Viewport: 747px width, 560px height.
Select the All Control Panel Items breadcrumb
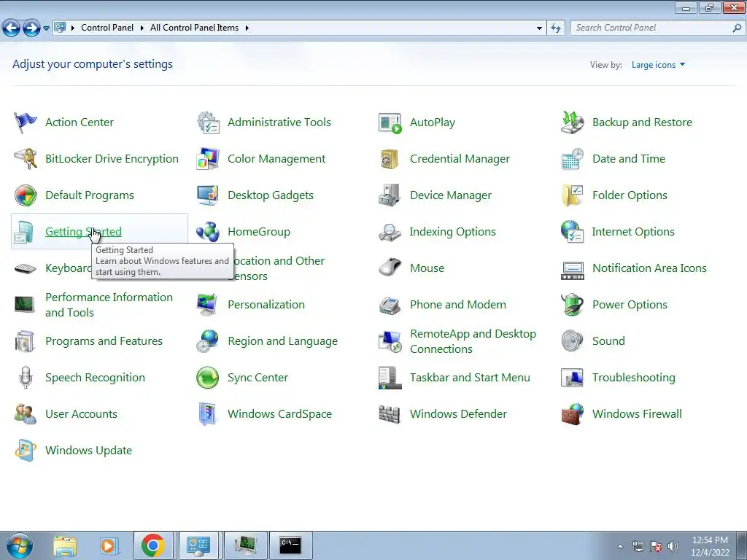(194, 28)
